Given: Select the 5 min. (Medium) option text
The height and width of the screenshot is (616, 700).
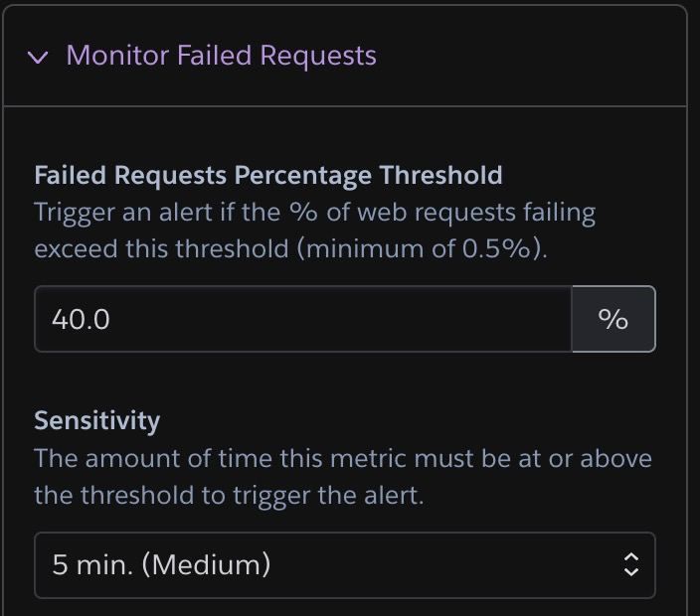Looking at the screenshot, I should click(161, 565).
